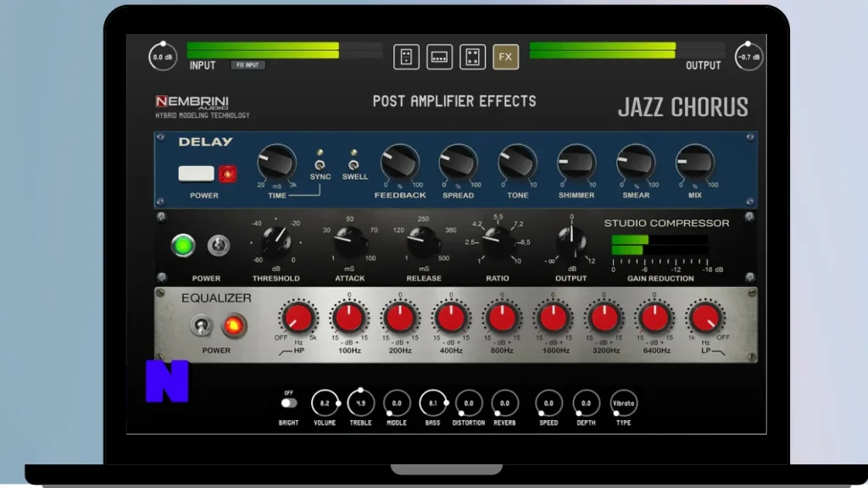Image resolution: width=868 pixels, height=488 pixels.
Task: Select the stompbox pedal section icon
Action: point(406,57)
